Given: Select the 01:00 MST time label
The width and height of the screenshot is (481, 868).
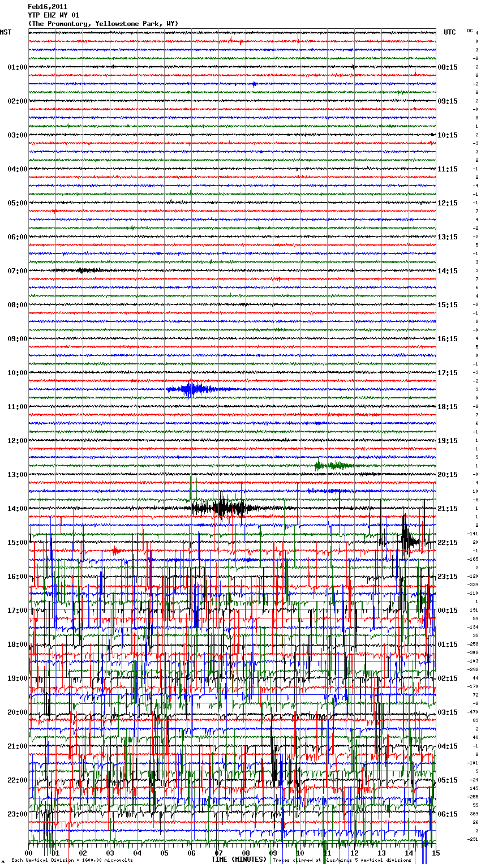Looking at the screenshot, I should tap(18, 67).
